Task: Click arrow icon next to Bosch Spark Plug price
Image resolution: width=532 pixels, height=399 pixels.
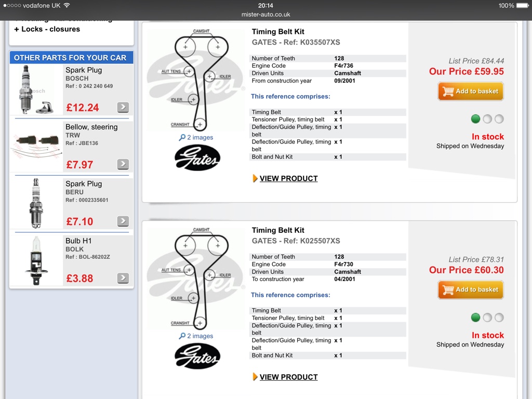Action: tap(123, 107)
